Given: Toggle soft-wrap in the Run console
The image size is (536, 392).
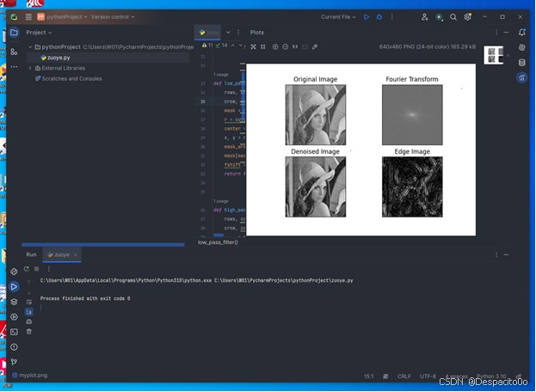Looking at the screenshot, I should pyautogui.click(x=29, y=303).
